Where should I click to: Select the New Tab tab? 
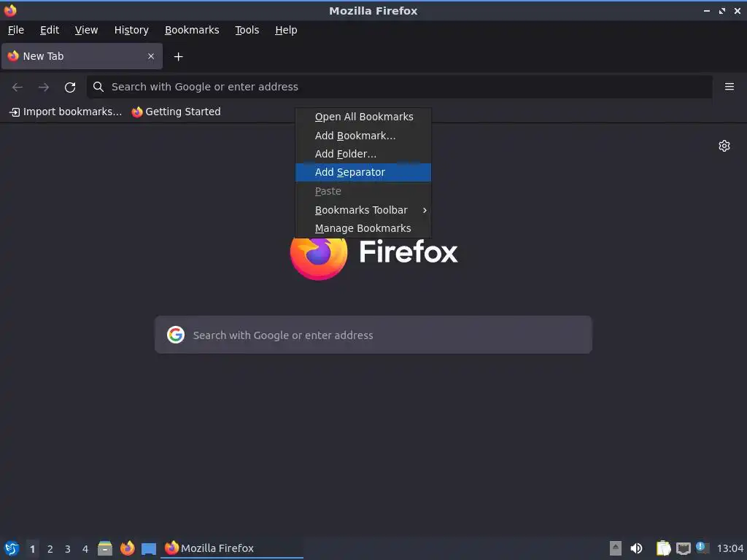pyautogui.click(x=82, y=56)
